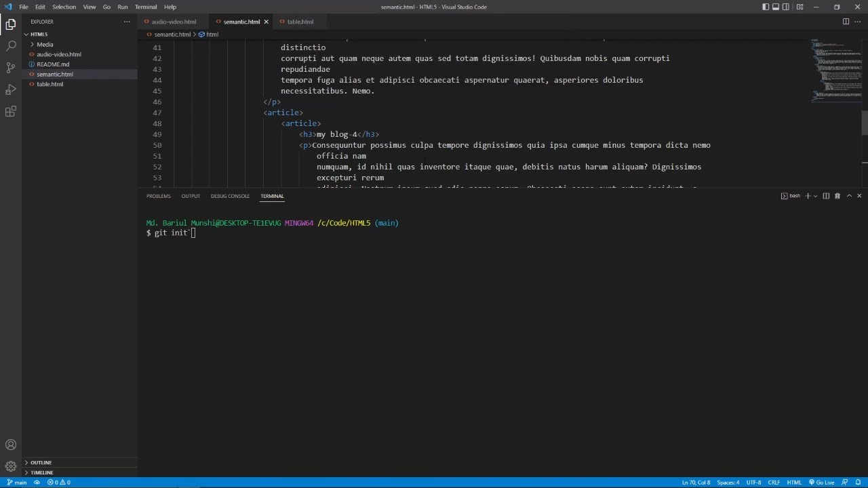
Task: Create a new terminal with plus icon
Action: click(808, 196)
